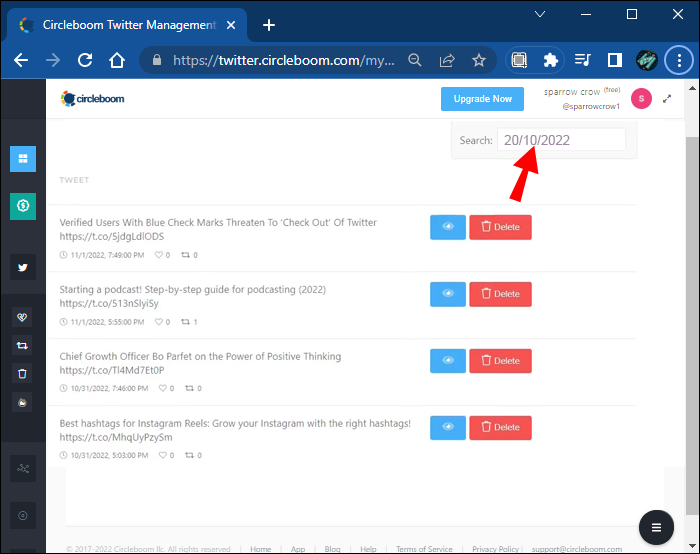
Task: Click the support@circleboom.com email link
Action: click(577, 549)
